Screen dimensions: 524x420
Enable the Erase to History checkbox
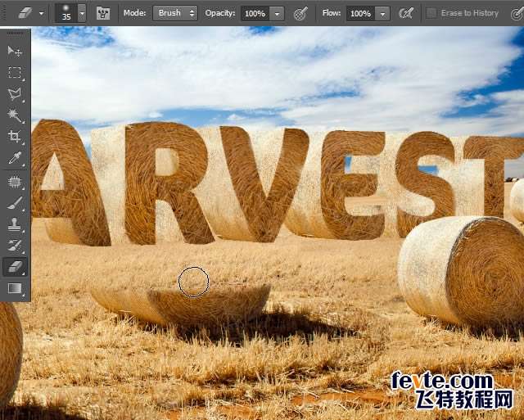pos(431,13)
